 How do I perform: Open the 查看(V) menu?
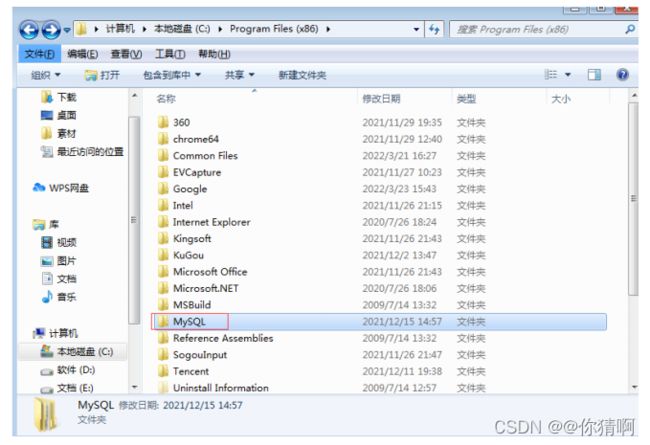(x=126, y=54)
